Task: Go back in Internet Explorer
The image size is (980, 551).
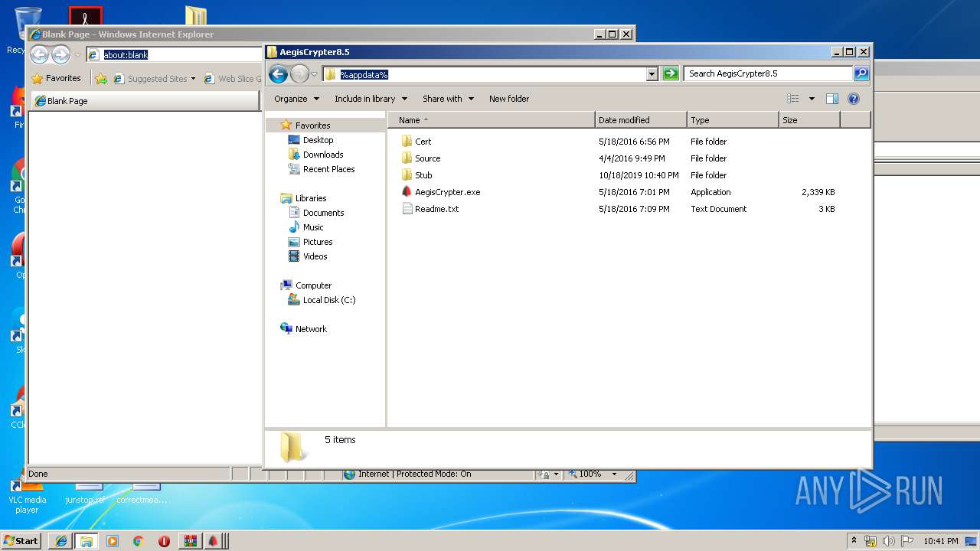Action: click(39, 54)
